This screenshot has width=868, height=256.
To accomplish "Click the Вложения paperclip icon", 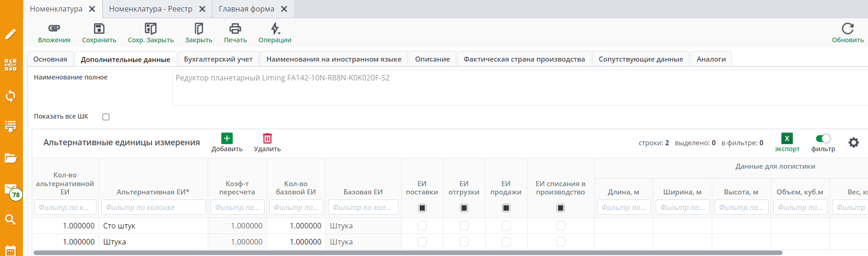I will pyautogui.click(x=54, y=28).
